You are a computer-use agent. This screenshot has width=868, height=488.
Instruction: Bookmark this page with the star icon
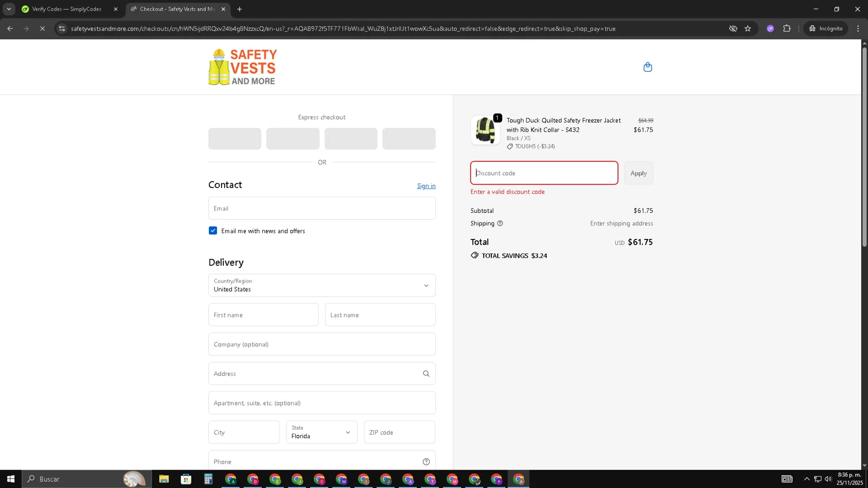pyautogui.click(x=748, y=28)
